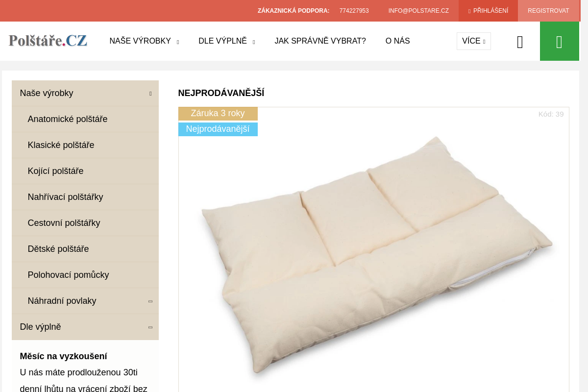Expand the Dle výplně sidebar toggle

(x=150, y=327)
